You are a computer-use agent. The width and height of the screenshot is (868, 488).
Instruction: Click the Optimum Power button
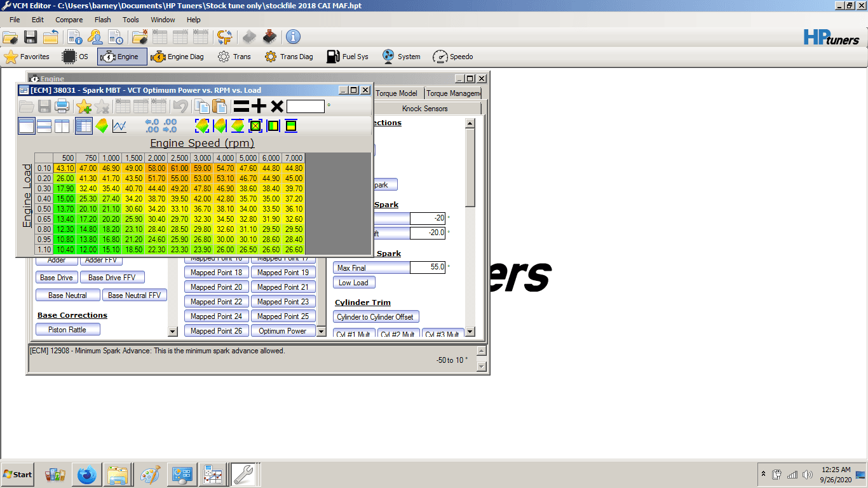click(283, 331)
